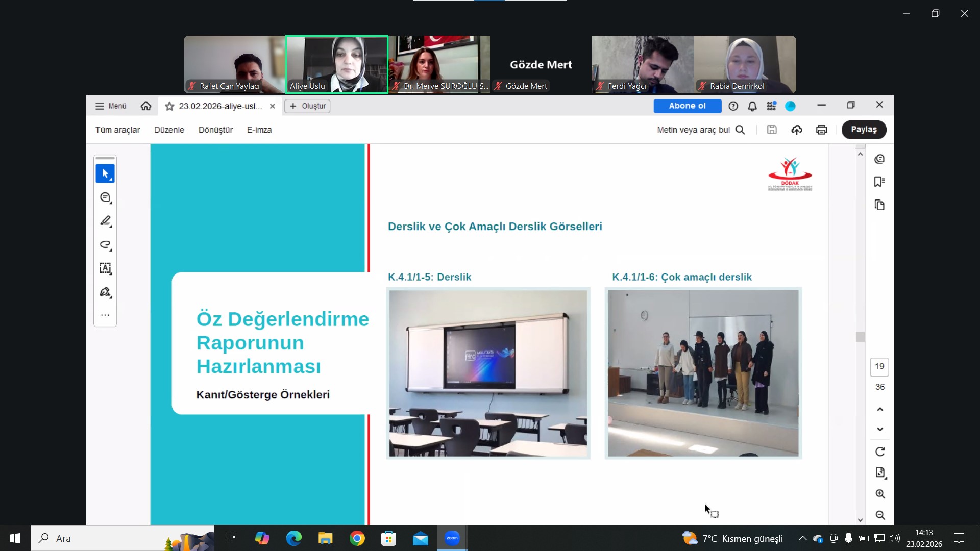Open the fill and sign tool

click(105, 292)
